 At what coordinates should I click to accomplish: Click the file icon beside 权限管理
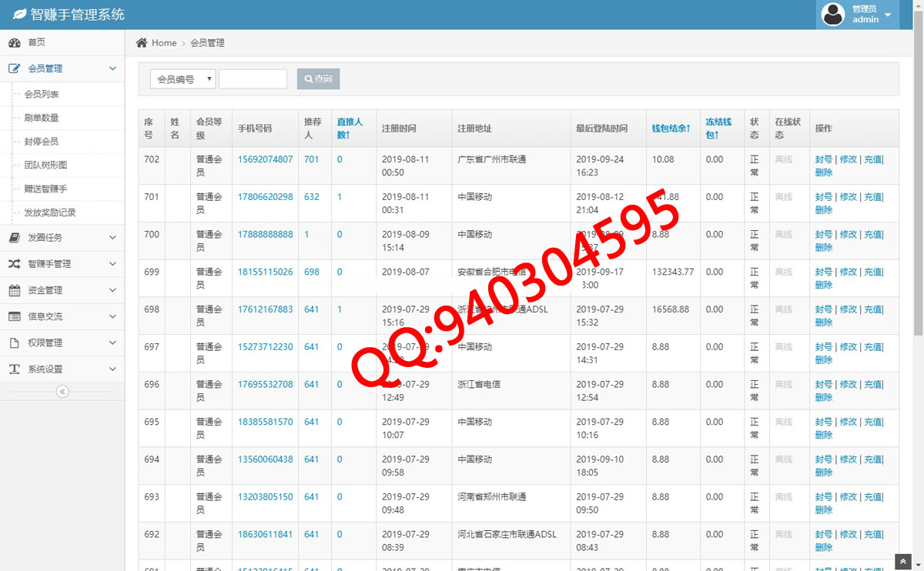14,343
